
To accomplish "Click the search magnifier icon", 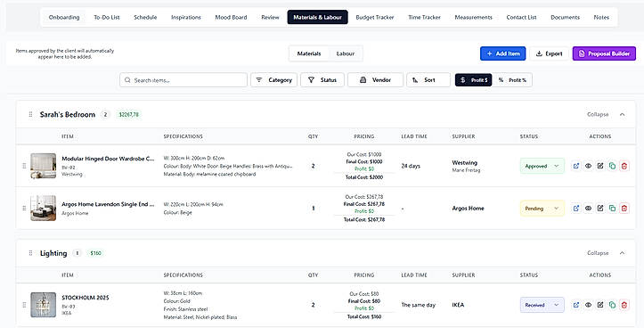I will pyautogui.click(x=127, y=80).
